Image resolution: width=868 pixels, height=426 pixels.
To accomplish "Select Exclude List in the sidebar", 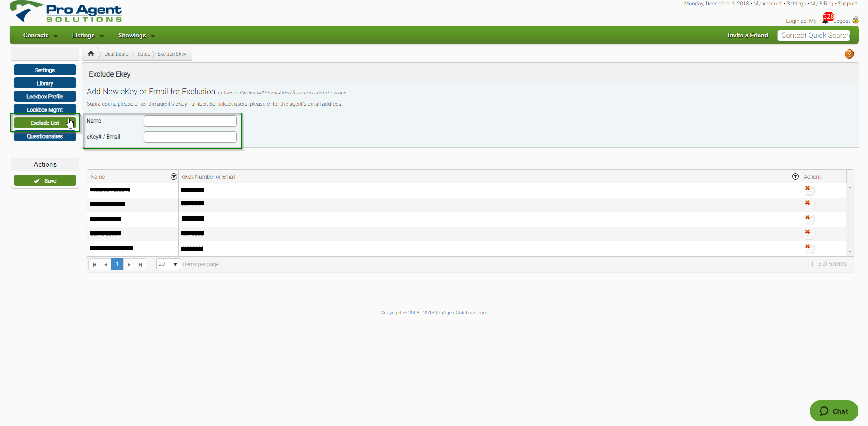I will pos(45,123).
